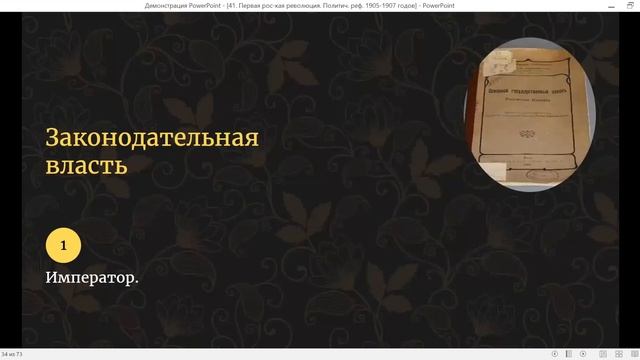The height and width of the screenshot is (360, 640).
Task: Click the oval photo of the old book
Action: [x=529, y=114]
